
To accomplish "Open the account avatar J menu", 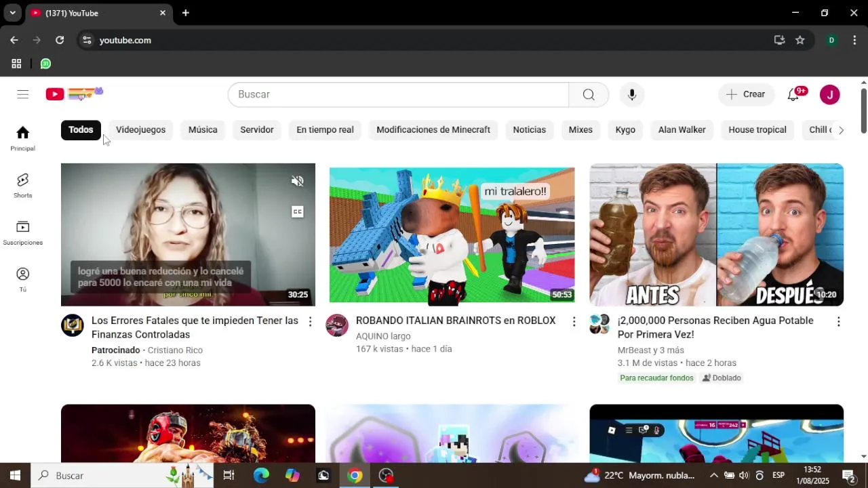I will point(829,94).
